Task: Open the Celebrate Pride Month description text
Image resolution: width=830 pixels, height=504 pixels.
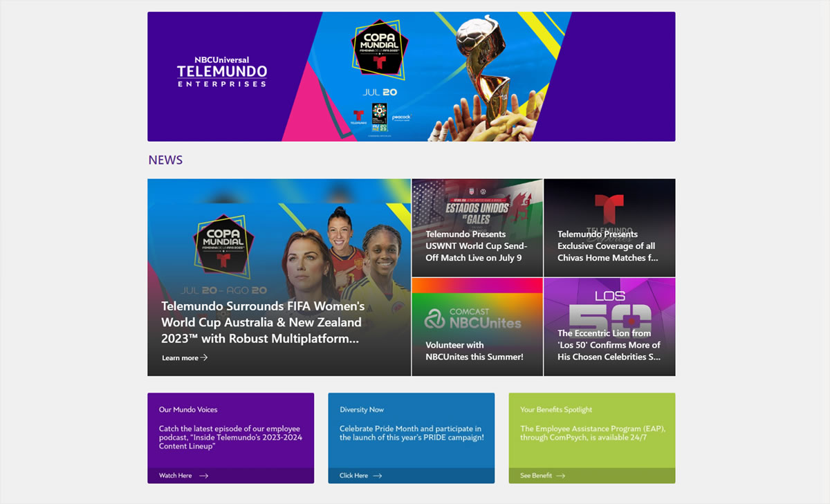Action: [x=412, y=433]
